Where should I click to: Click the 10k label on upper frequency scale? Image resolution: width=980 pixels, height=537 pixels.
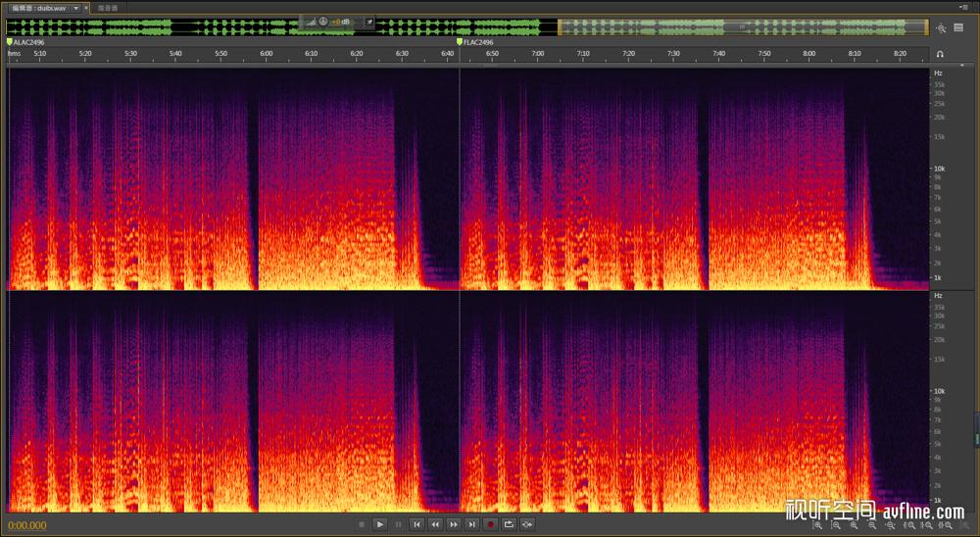pyautogui.click(x=940, y=169)
